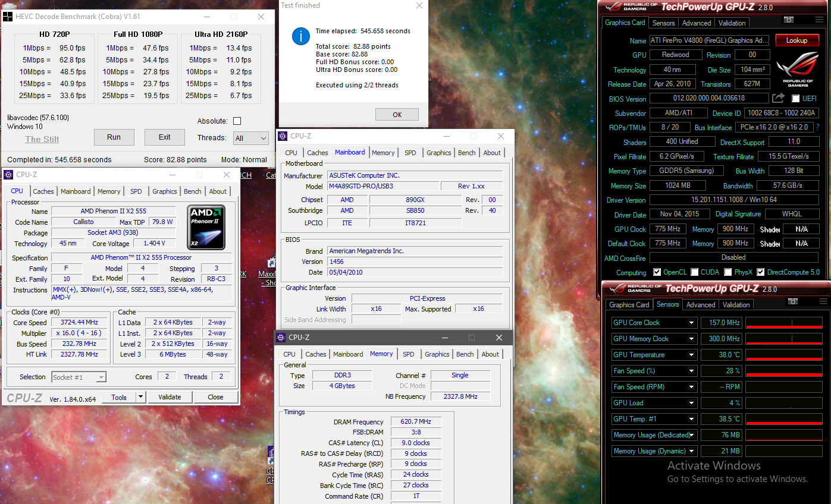Switch to Caches tab in CPU-Z CPU window
This screenshot has height=504, width=831.
click(43, 191)
